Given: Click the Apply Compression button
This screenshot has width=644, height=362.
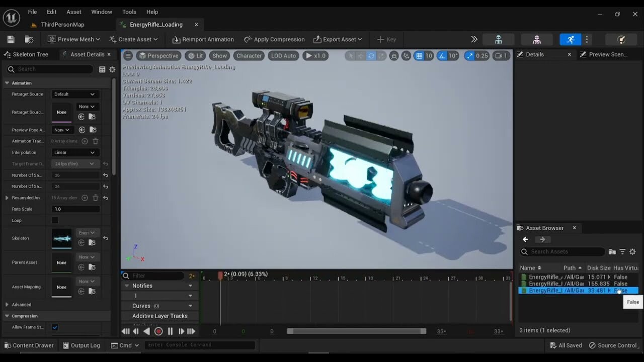Looking at the screenshot, I should 274,39.
